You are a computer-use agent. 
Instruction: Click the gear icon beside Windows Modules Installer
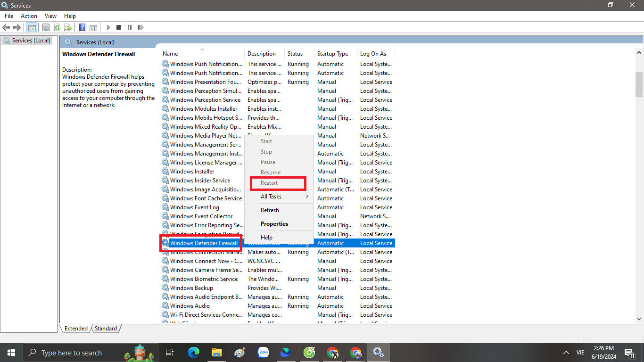pos(165,109)
